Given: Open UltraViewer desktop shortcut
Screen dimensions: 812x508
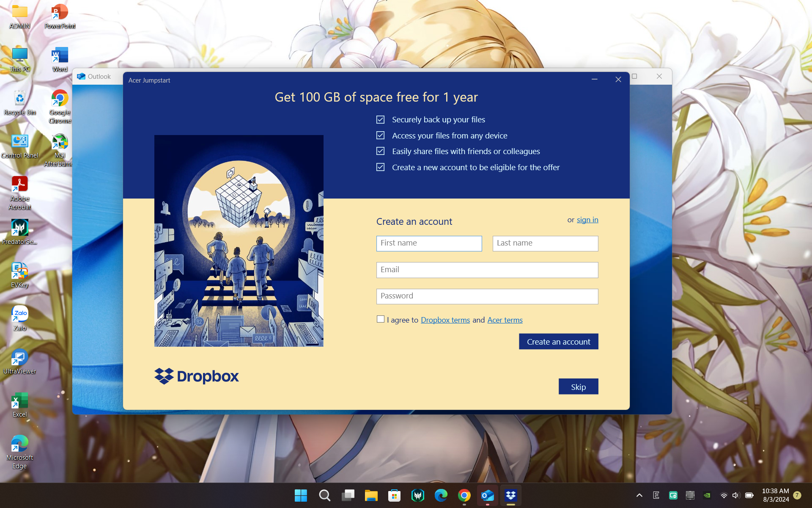Looking at the screenshot, I should point(20,362).
